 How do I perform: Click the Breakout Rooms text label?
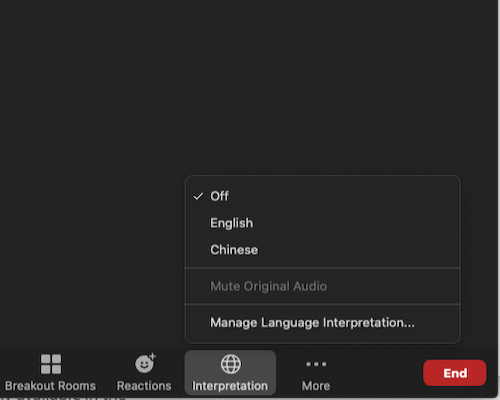click(x=50, y=386)
